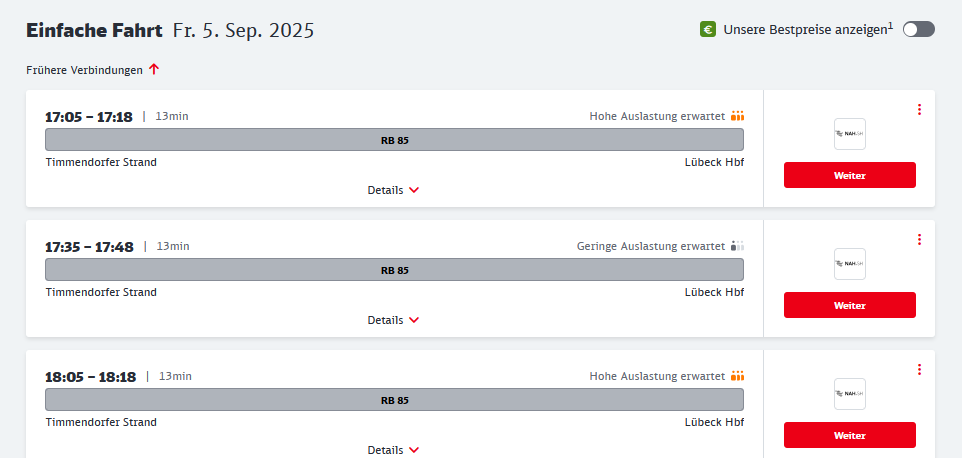Viewport: 962px width, 458px height.
Task: Click NAH.SH logo on 17:35 connection
Action: point(850,264)
